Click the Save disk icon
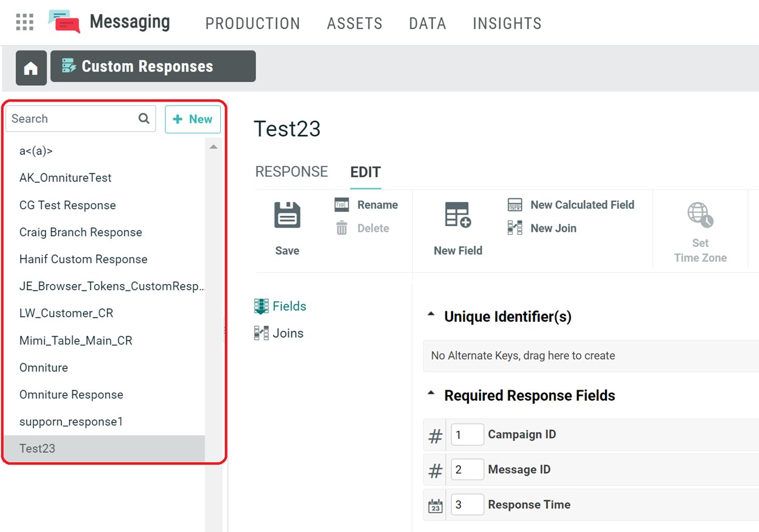The image size is (759, 532). [287, 215]
